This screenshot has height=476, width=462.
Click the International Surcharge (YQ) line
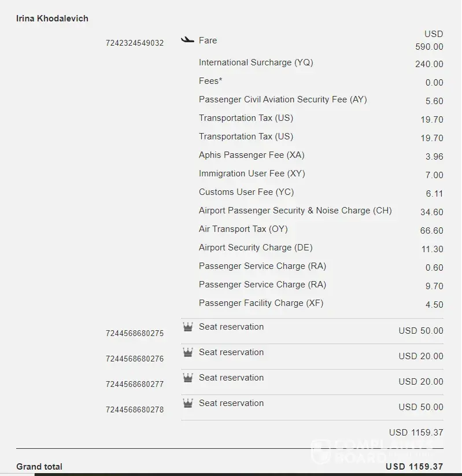pyautogui.click(x=256, y=62)
